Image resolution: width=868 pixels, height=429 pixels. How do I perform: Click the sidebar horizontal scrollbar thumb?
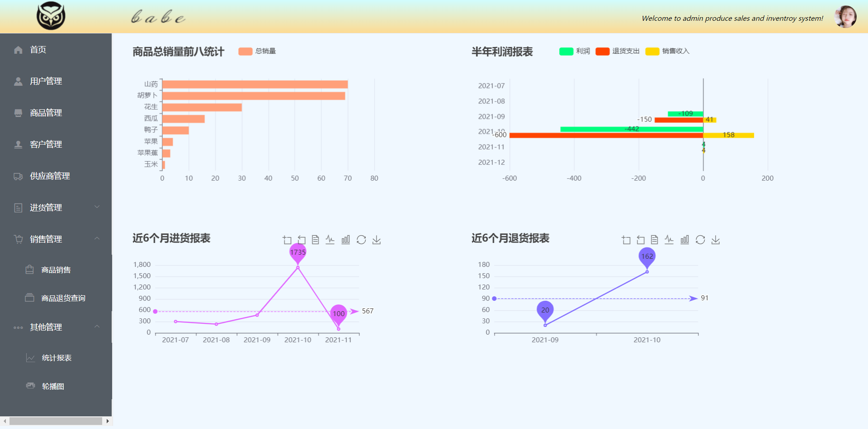56,421
